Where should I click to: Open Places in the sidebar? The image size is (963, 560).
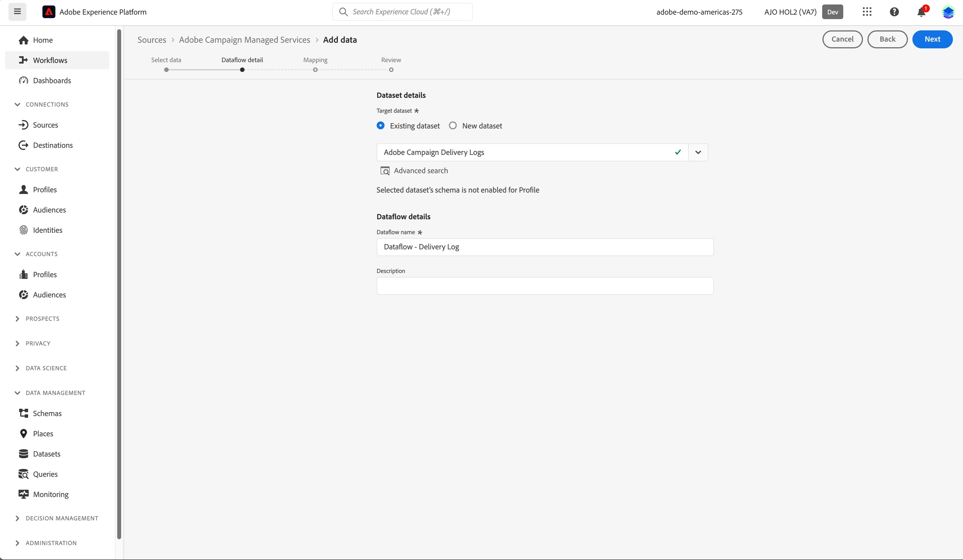57,433
